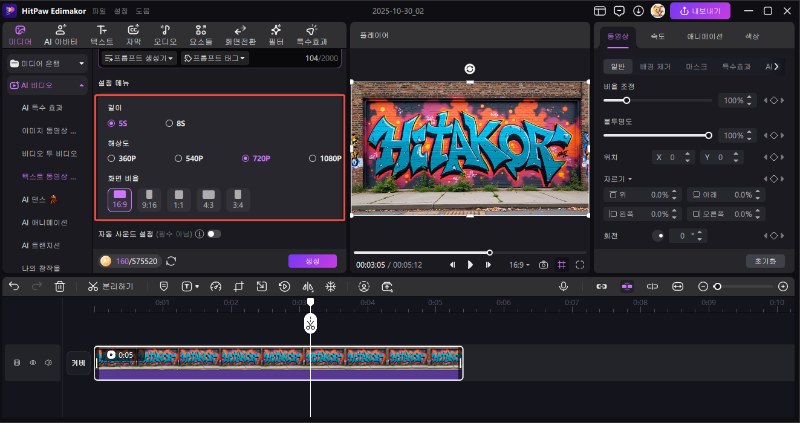The height and width of the screenshot is (423, 800).
Task: Open the 16:9 preview ratio dropdown
Action: pyautogui.click(x=520, y=265)
